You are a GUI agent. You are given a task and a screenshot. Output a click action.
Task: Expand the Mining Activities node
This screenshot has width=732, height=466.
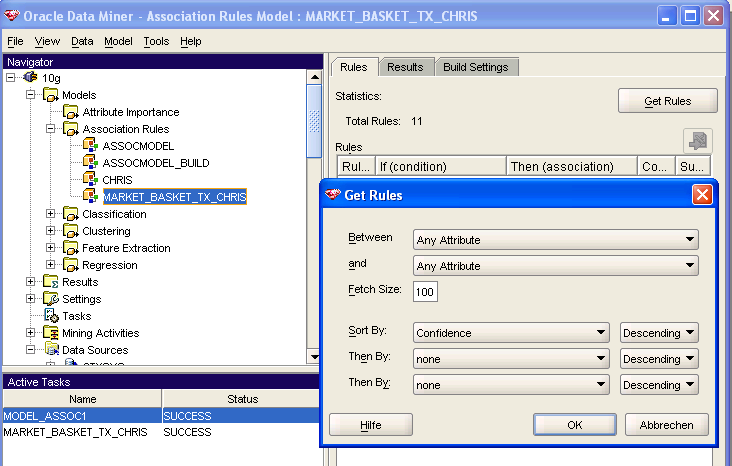(30, 332)
